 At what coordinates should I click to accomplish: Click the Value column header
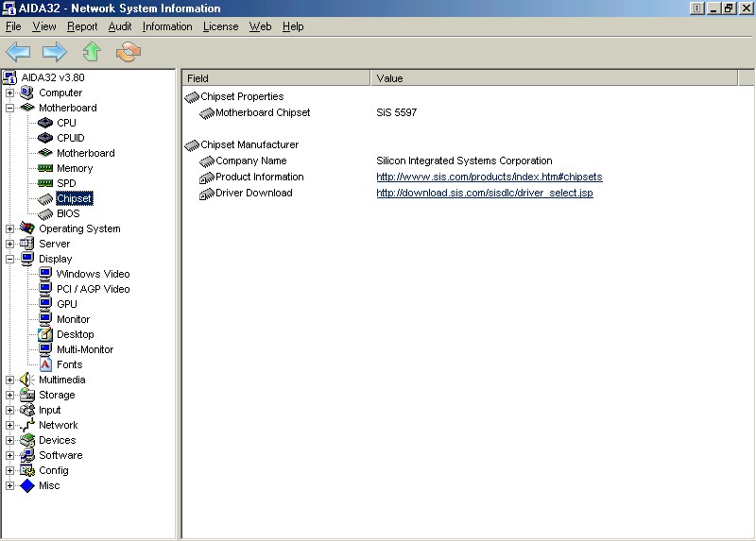coord(554,78)
